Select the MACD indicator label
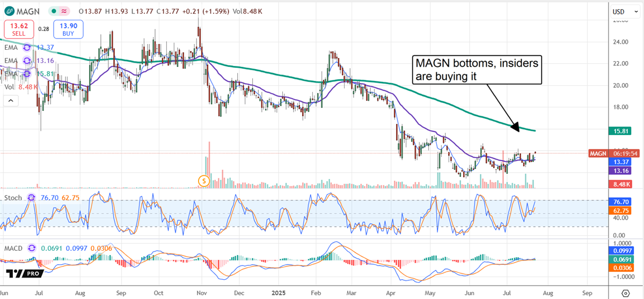The height and width of the screenshot is (299, 644). [14, 248]
